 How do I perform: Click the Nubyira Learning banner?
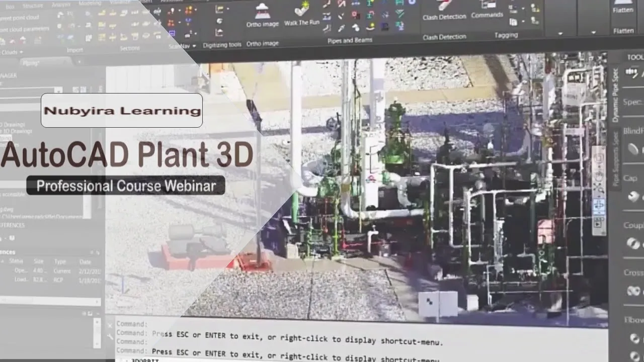tap(122, 111)
